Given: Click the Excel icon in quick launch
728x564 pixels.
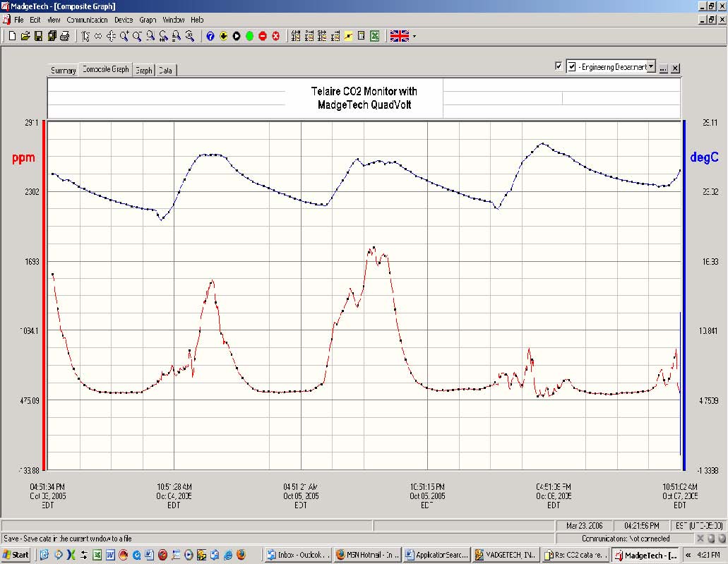Looking at the screenshot, I should tap(97, 554).
